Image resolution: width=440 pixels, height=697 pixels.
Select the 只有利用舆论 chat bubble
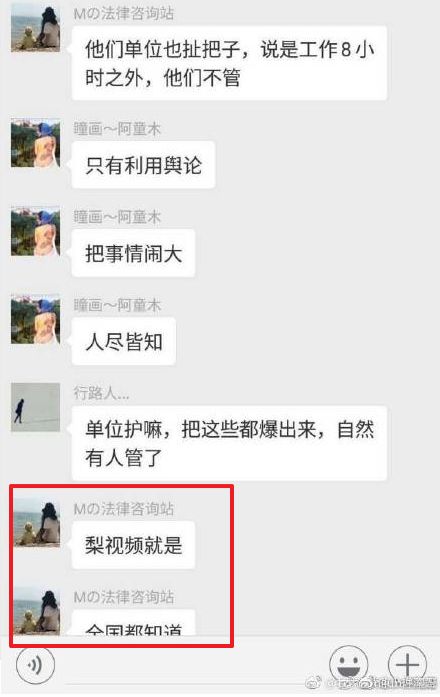(x=144, y=165)
